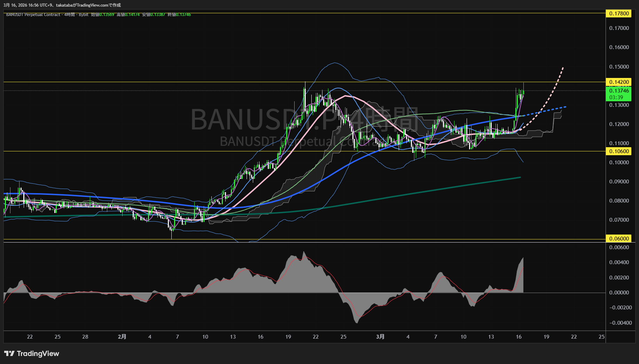
Task: Click the 0.17800 yellow price label
Action: (619, 14)
